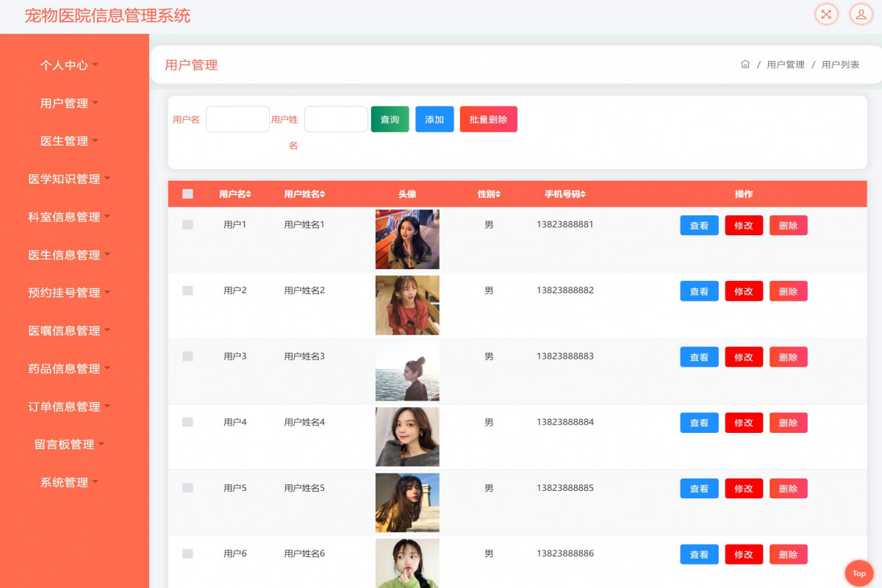882x588 pixels.
Task: Click the fullscreen toggle icon in header
Action: 826,14
